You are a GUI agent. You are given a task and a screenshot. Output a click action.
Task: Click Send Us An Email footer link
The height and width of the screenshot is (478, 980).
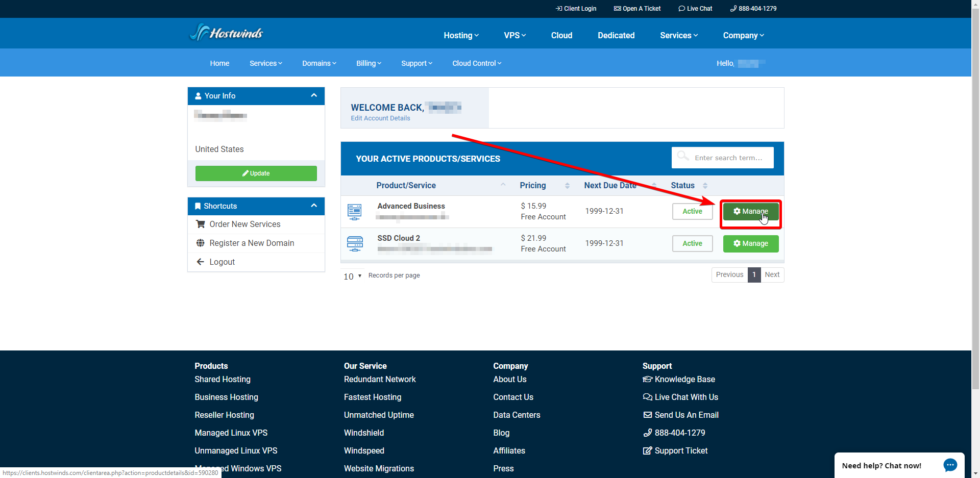680,415
